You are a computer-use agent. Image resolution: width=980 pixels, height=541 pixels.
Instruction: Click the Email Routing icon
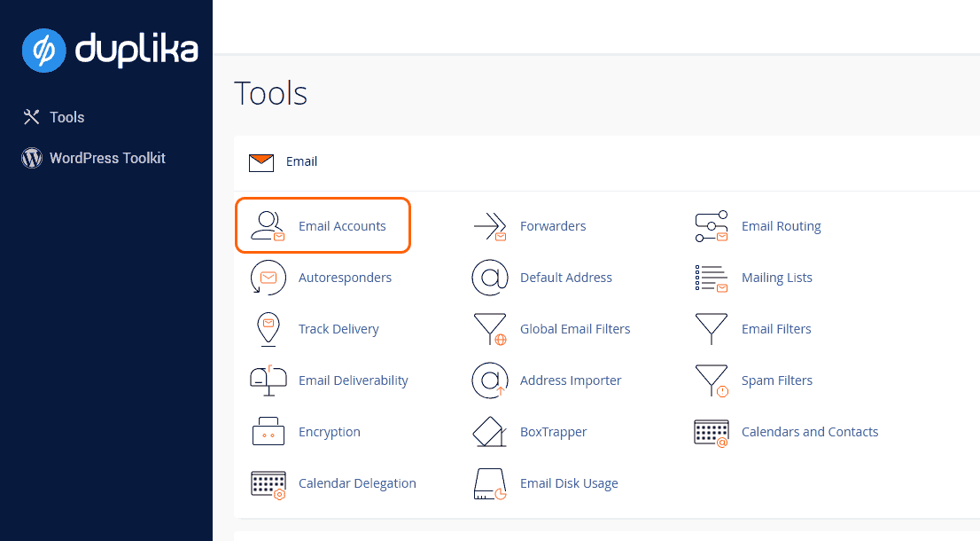click(711, 226)
